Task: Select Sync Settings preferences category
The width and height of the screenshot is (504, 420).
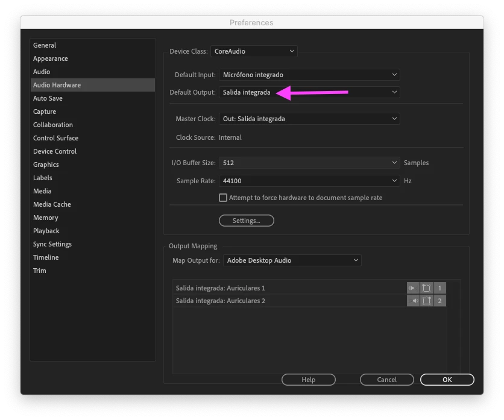Action: (93, 244)
